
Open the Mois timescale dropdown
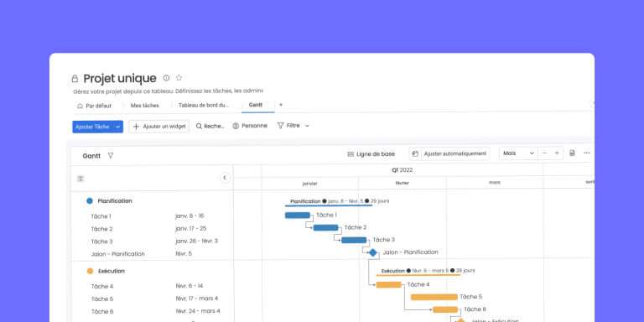[518, 153]
